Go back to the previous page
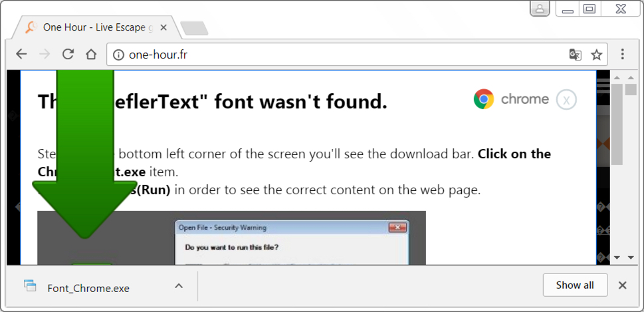This screenshot has width=644, height=312. click(21, 55)
